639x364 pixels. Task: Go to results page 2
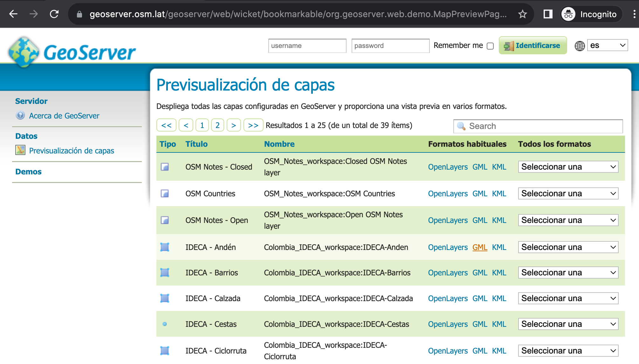click(217, 125)
